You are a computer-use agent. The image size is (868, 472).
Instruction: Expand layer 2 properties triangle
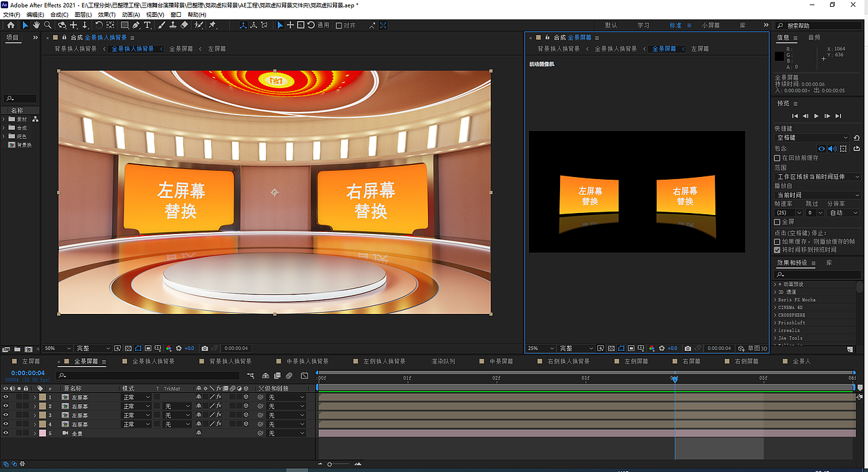point(35,406)
